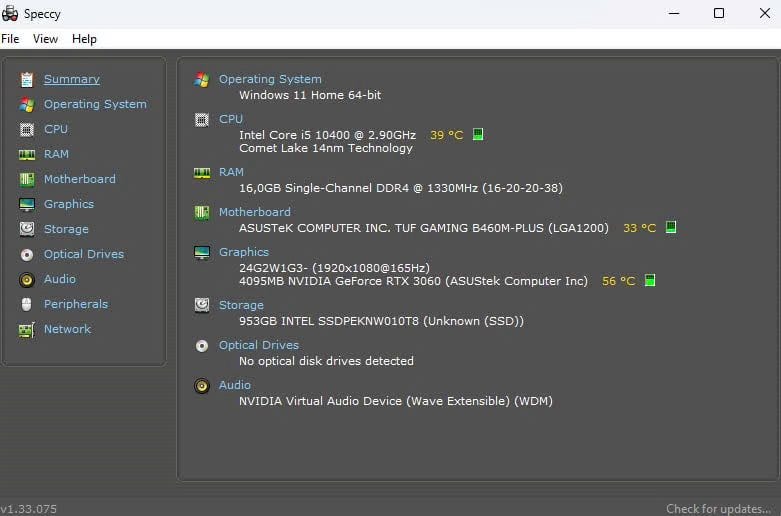Image resolution: width=781 pixels, height=516 pixels.
Task: Click the Motherboard icon in summary pane
Action: 202,213
